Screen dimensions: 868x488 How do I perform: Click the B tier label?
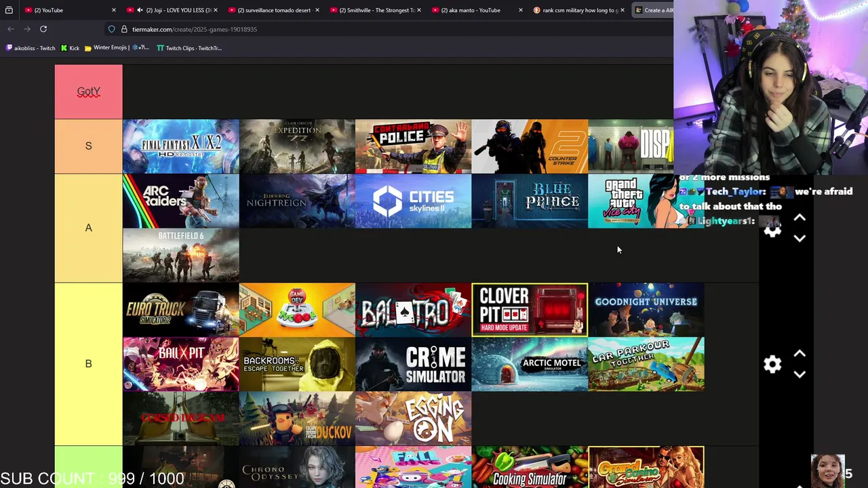(89, 364)
